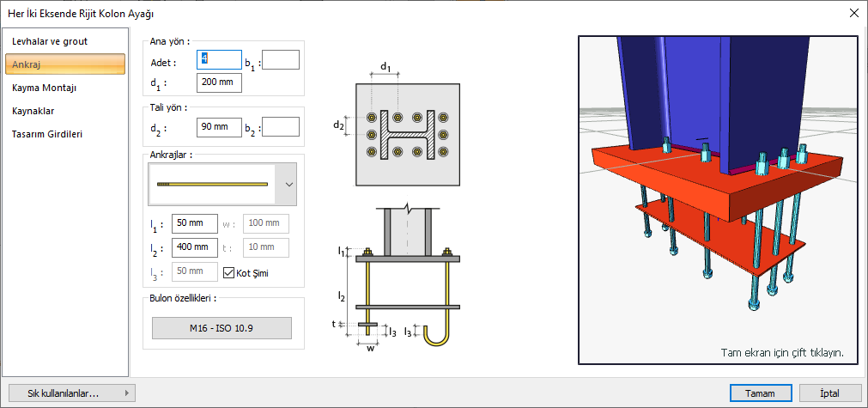Open Sık kullanılanlar favorites menu
Viewport: 868px width, 408px height.
70,393
